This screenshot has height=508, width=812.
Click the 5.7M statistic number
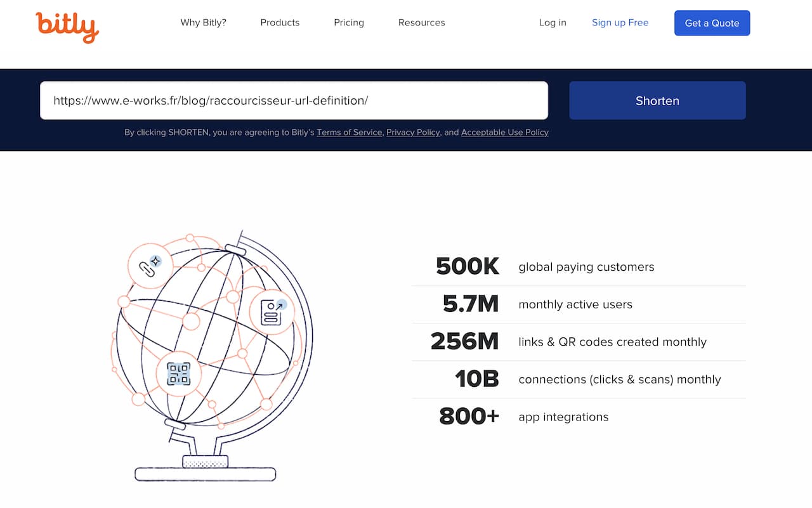click(x=471, y=304)
